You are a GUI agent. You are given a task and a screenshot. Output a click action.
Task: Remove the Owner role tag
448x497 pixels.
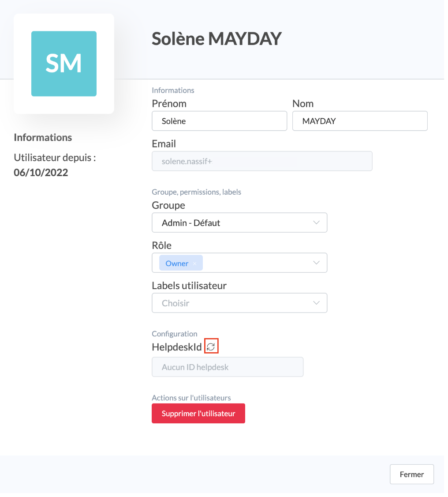tap(195, 264)
